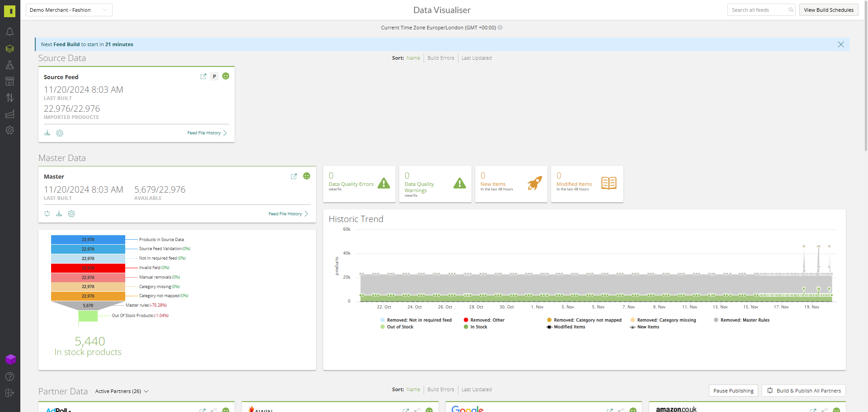Screen dimensions: 868x412
Task: Click View Build Schedules button
Action: click(828, 10)
